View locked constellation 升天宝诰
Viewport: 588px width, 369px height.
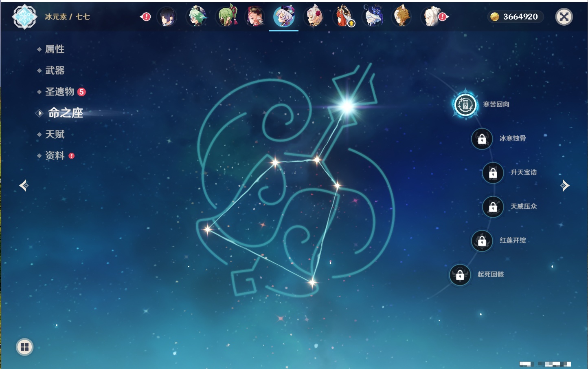[493, 172]
